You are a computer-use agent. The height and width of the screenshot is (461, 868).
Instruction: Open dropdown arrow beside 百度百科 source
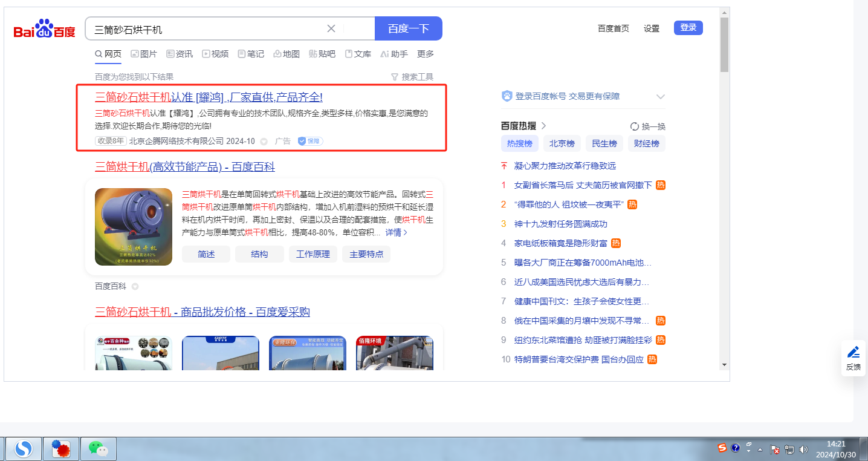[135, 287]
